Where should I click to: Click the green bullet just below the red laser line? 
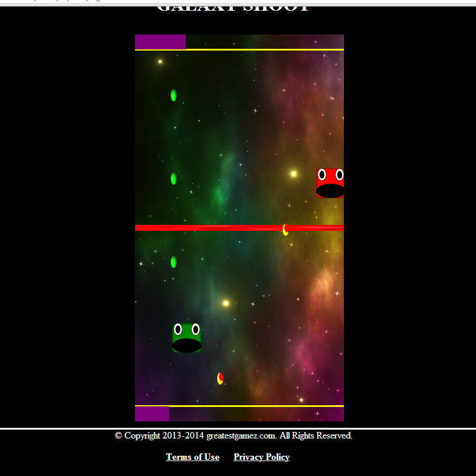pyautogui.click(x=174, y=262)
